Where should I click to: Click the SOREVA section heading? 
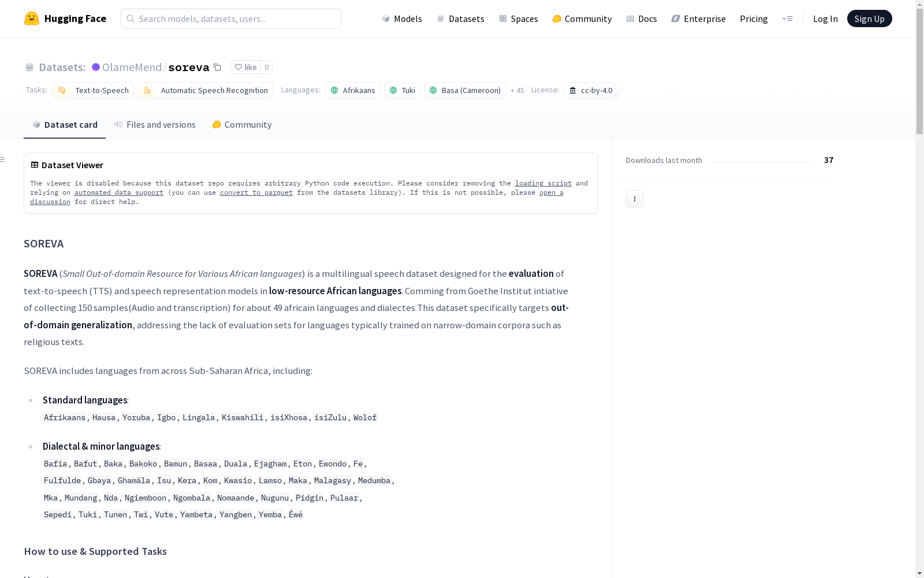click(44, 243)
